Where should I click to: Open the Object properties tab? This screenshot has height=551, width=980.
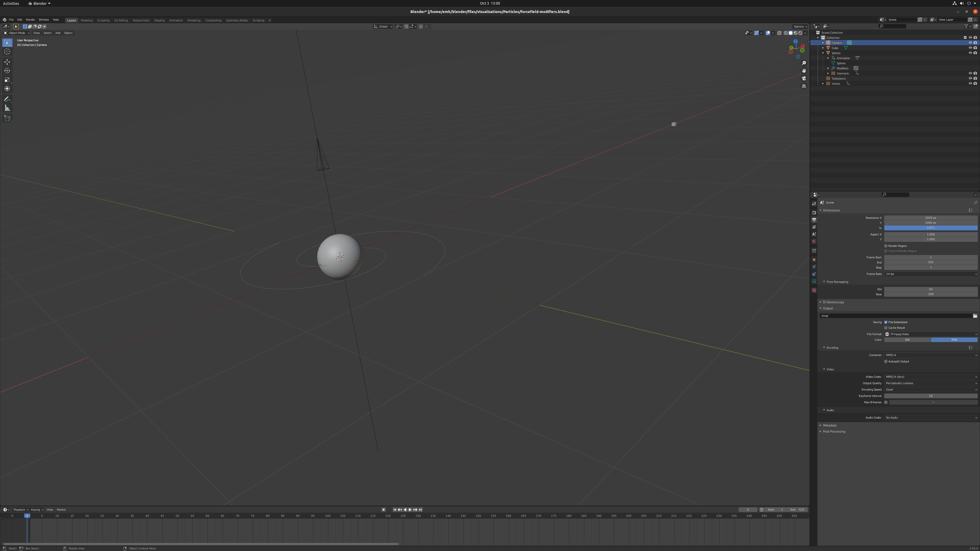coord(814,260)
